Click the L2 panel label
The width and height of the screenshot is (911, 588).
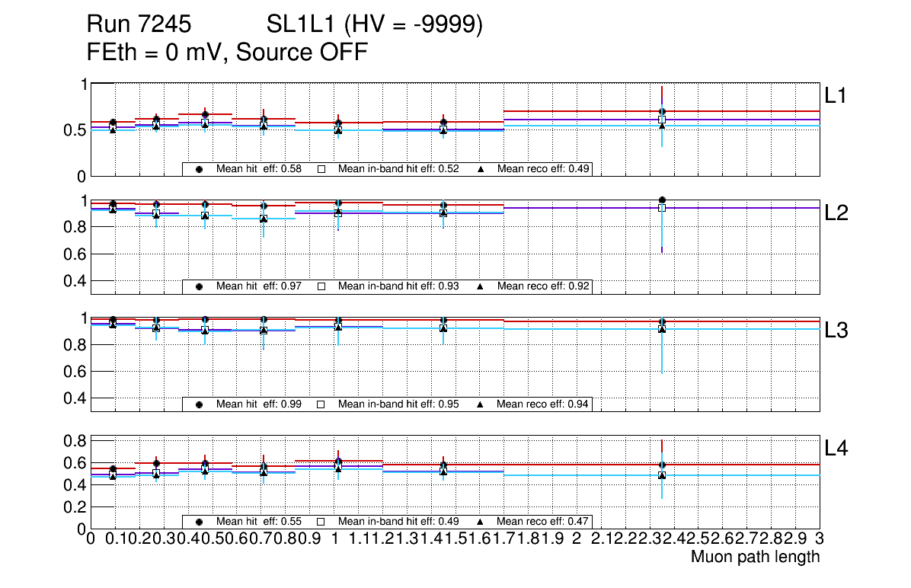[x=836, y=213]
